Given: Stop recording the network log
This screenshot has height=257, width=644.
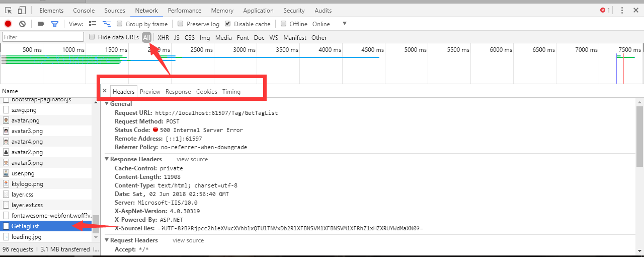Looking at the screenshot, I should [x=8, y=24].
